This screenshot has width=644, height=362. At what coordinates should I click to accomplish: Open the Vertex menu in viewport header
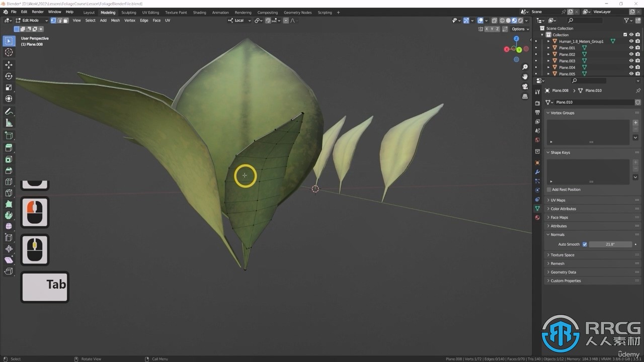pos(130,21)
